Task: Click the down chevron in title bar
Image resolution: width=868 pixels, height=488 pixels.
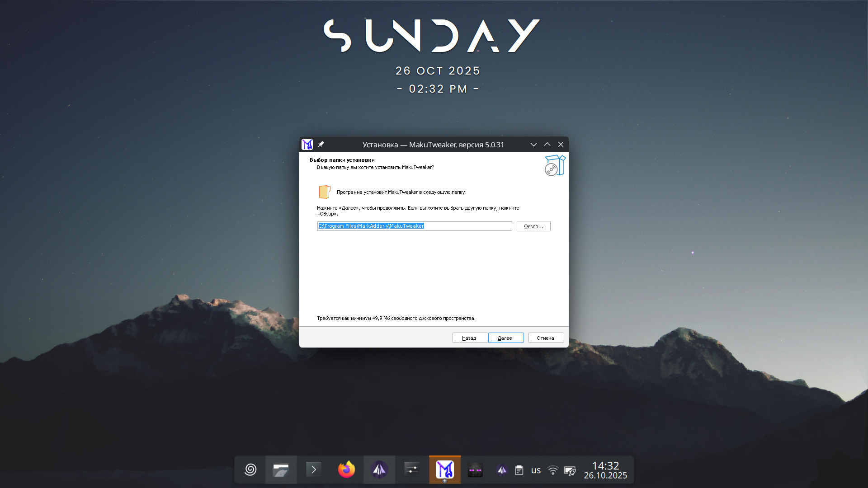Action: point(533,145)
